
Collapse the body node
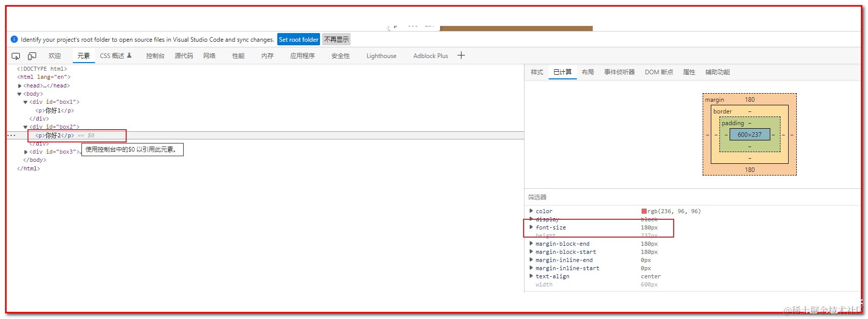click(20, 94)
